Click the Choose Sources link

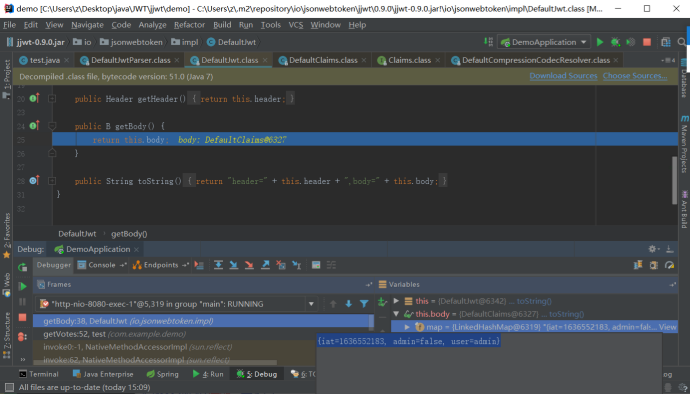pos(635,76)
